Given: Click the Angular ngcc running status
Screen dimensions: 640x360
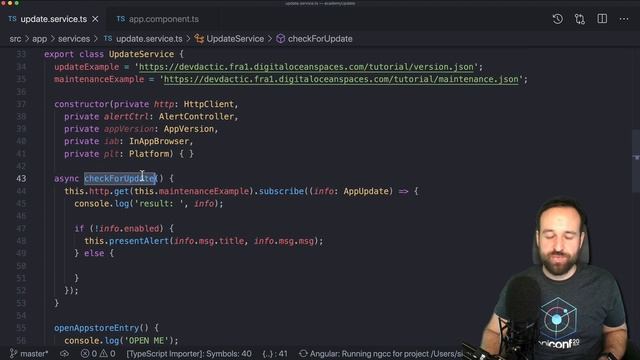Looking at the screenshot, I should [x=386, y=353].
